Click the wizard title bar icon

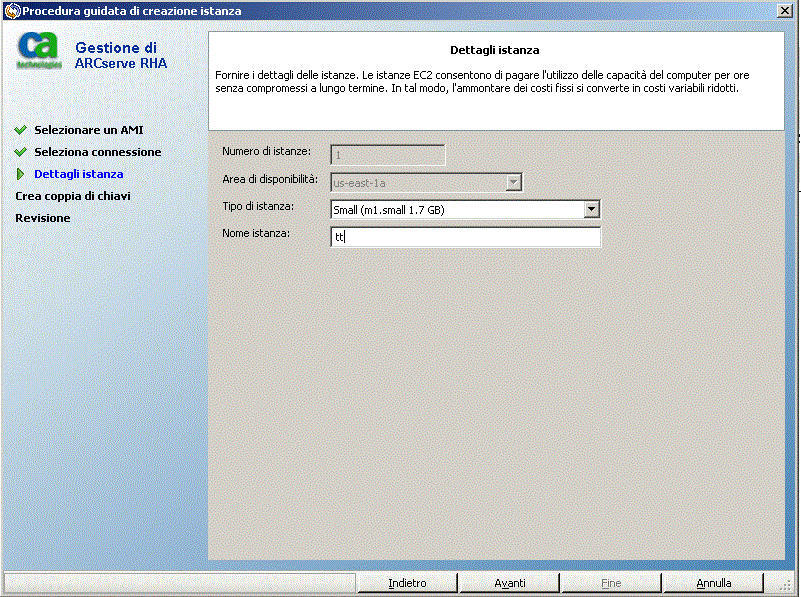tap(12, 11)
